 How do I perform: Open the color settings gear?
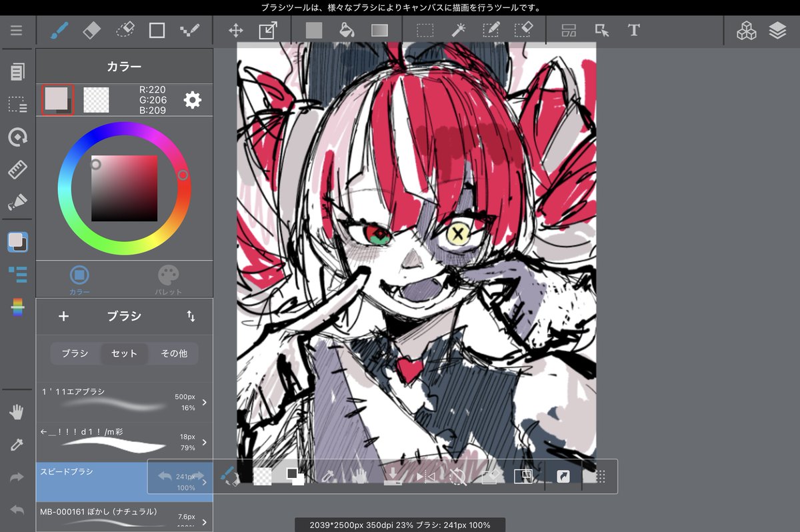(193, 100)
